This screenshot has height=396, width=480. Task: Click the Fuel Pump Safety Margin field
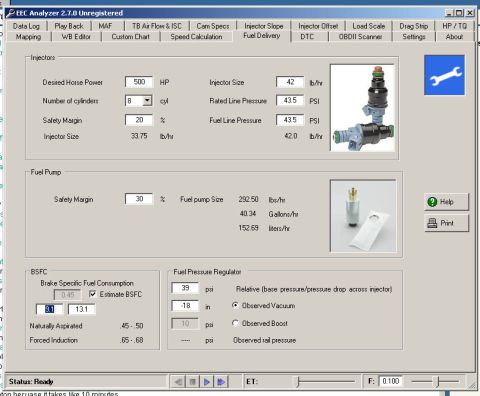[x=139, y=199]
